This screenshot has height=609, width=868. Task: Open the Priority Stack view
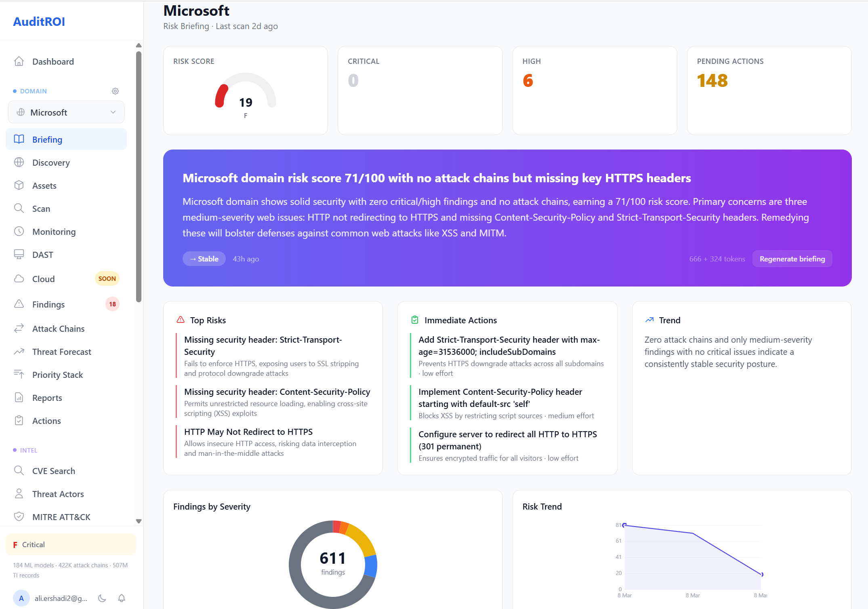pos(57,375)
